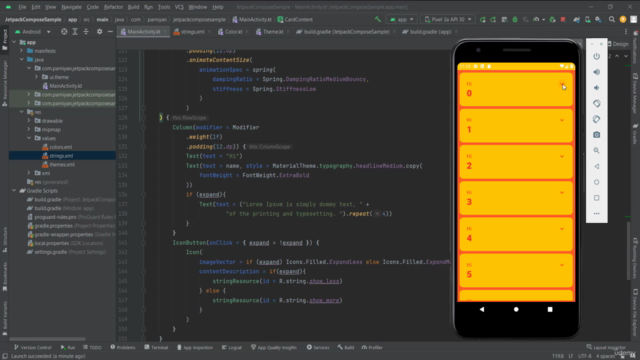Viewport: 640px width, 360px height.
Task: Rotate emulator right
Action: click(x=596, y=119)
